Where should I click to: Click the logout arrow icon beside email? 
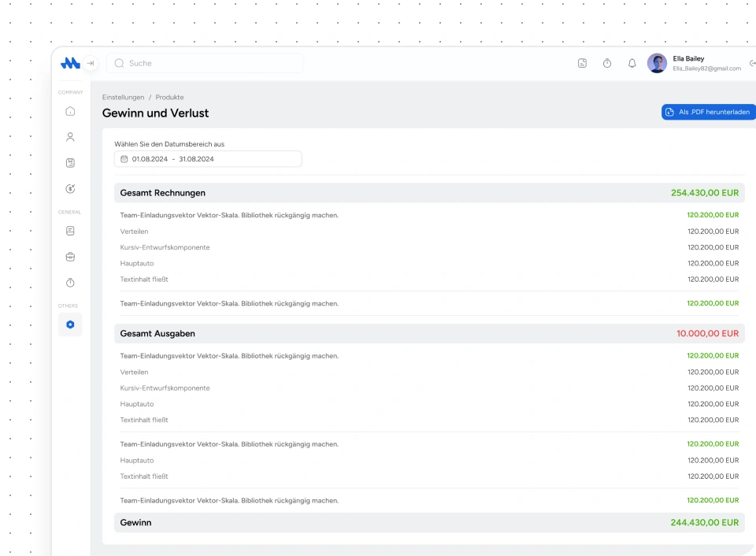[752, 64]
